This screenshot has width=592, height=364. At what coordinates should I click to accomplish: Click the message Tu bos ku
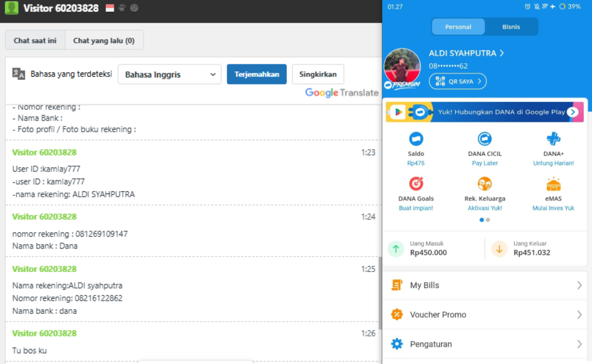pos(29,350)
